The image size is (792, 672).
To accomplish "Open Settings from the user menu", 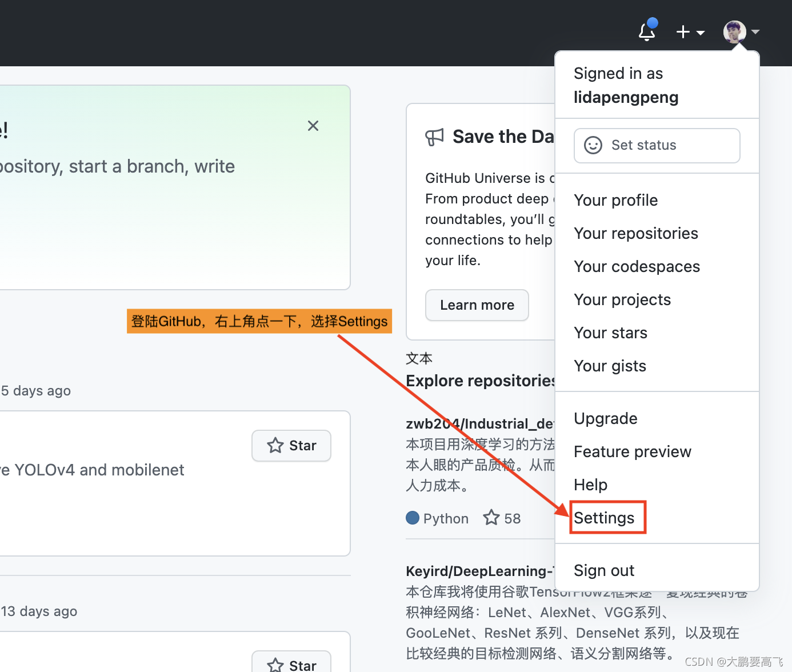I will [x=605, y=518].
